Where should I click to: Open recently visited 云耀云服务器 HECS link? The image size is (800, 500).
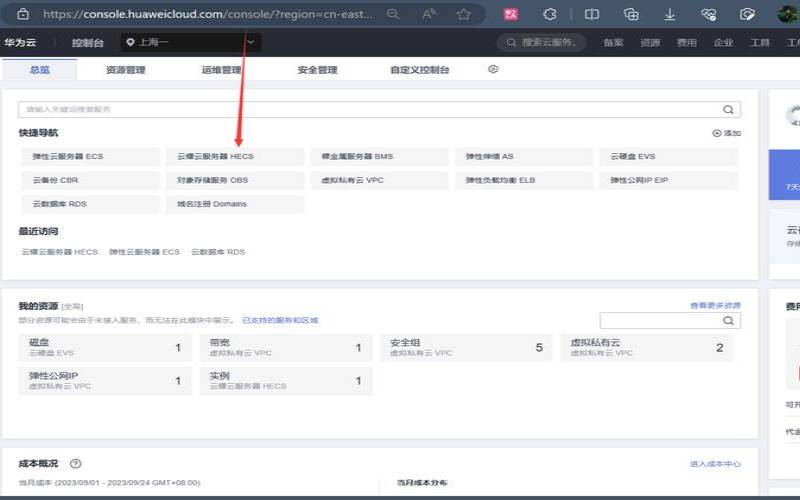point(60,252)
